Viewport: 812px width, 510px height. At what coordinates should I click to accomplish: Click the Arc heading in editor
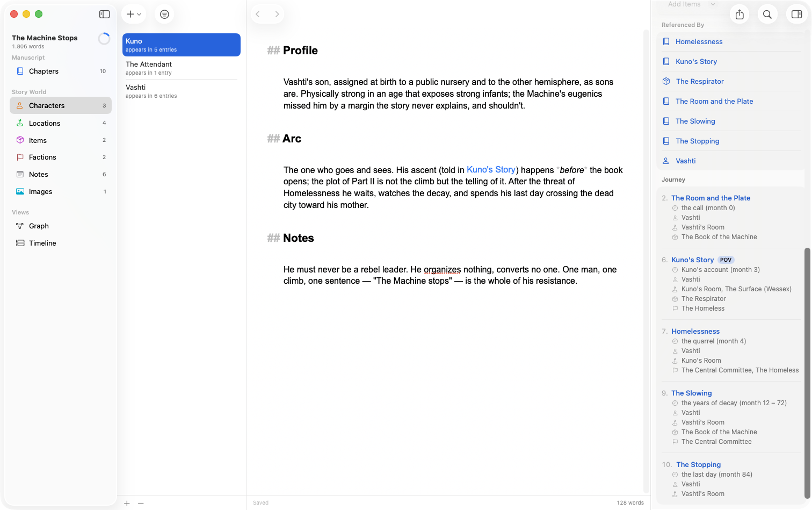(292, 139)
